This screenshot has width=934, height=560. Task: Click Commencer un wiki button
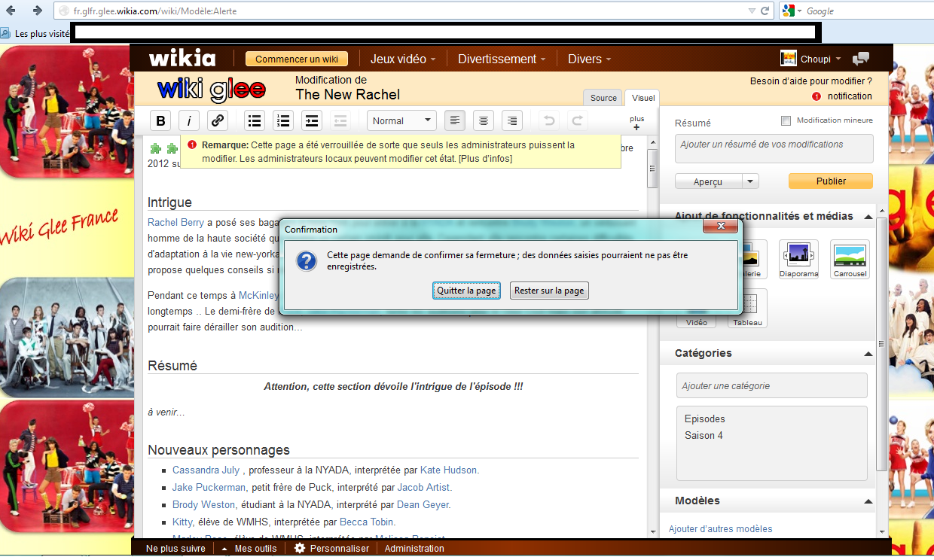click(x=297, y=59)
